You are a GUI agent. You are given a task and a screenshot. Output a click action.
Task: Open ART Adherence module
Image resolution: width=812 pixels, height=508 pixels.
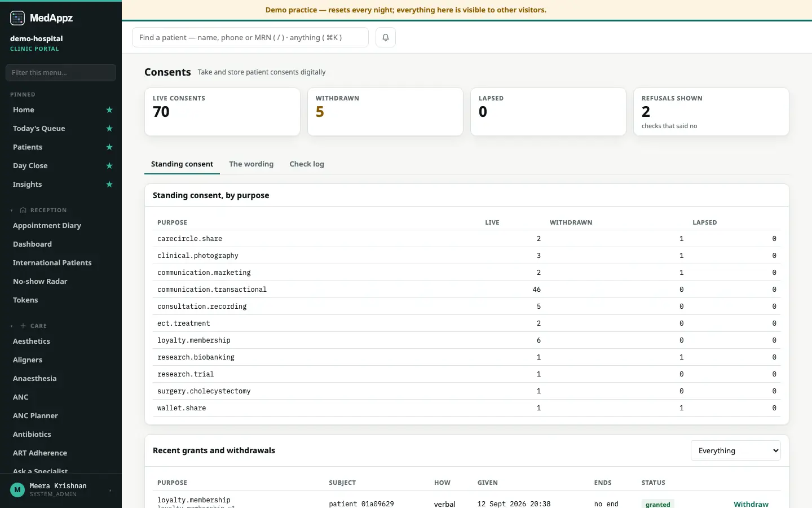(40, 453)
